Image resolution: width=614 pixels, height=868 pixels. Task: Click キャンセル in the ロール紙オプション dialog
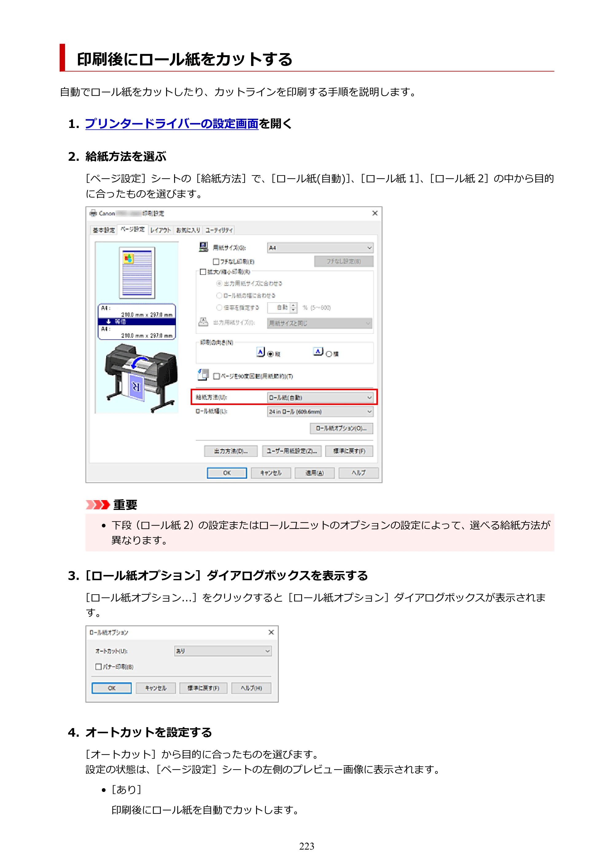tap(156, 688)
